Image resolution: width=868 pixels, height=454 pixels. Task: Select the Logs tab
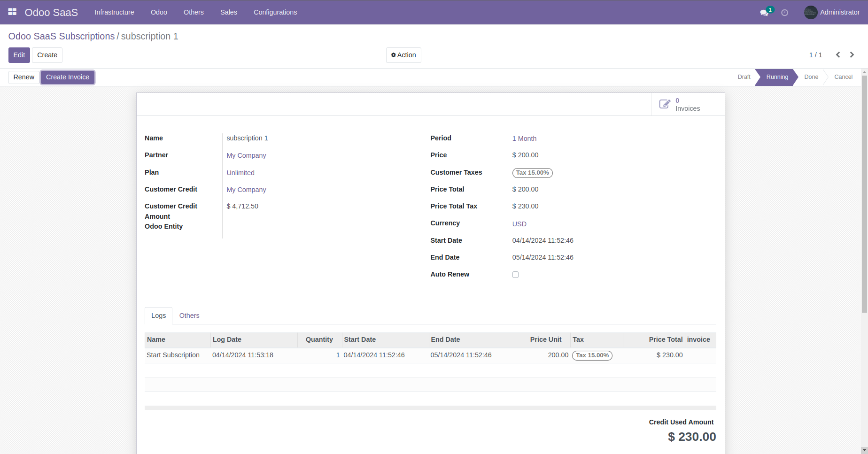158,315
